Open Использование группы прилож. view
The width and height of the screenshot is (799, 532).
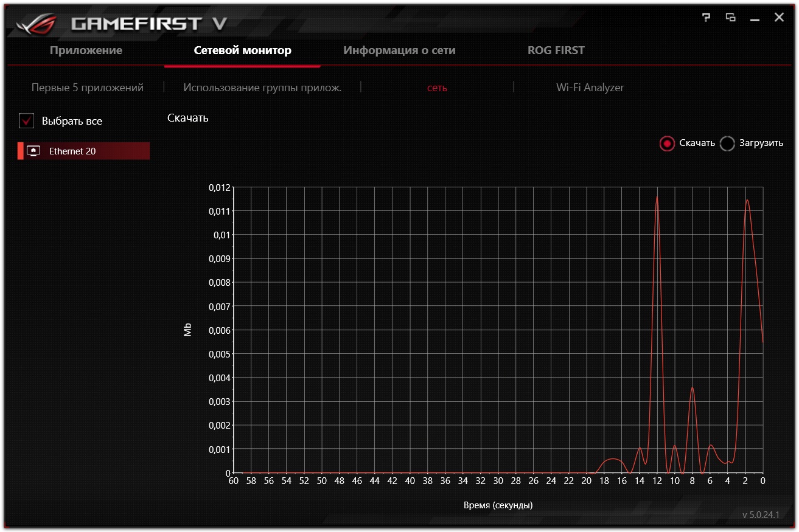coord(262,88)
